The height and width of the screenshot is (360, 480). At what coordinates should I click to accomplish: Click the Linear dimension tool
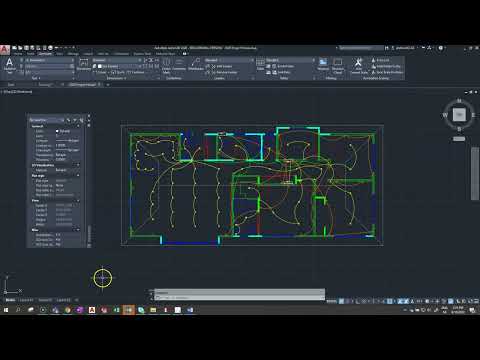pos(99,72)
